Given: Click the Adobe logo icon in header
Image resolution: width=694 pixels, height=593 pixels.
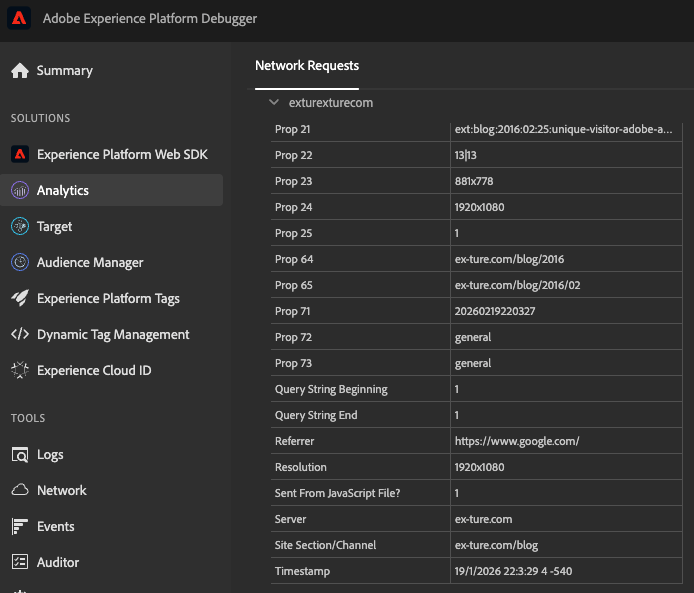Looking at the screenshot, I should [20, 19].
